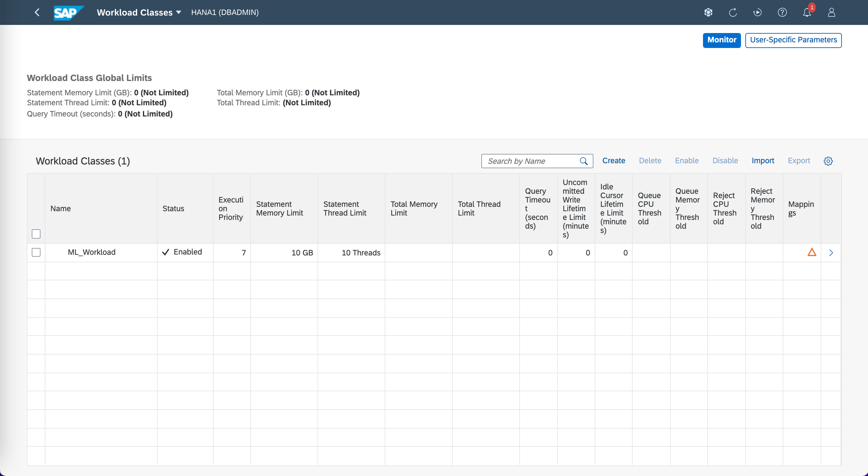868x476 pixels.
Task: Click the refresh icon in header
Action: 733,12
